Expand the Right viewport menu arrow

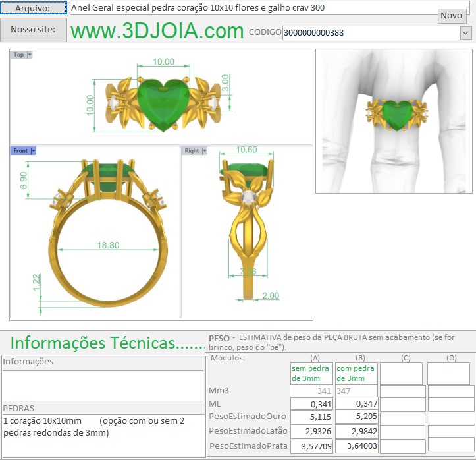(x=204, y=151)
